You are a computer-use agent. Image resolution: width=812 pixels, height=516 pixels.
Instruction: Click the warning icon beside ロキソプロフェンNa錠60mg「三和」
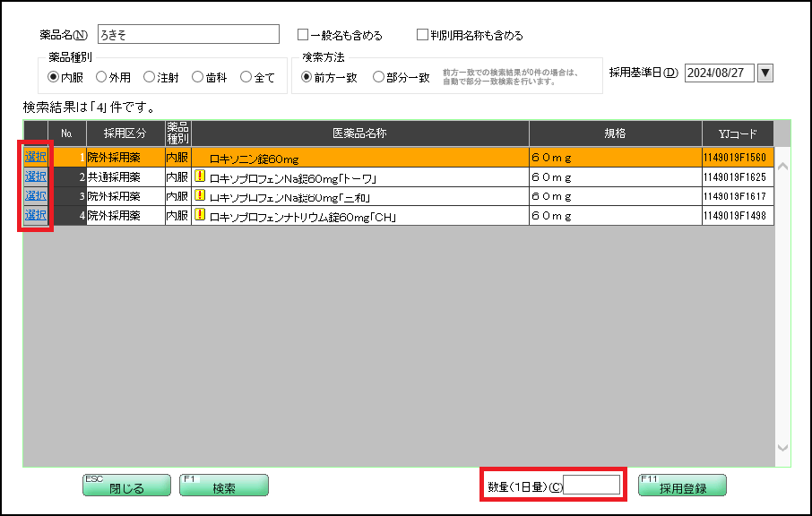pos(199,196)
